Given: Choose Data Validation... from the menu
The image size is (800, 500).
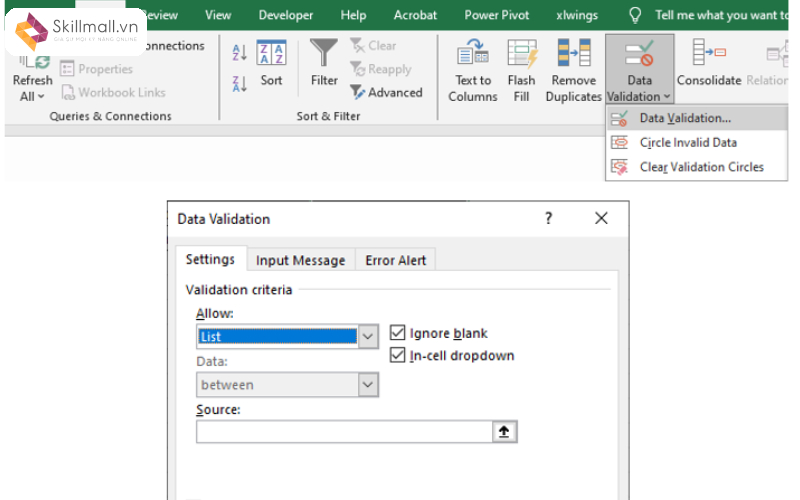Looking at the screenshot, I should [696, 118].
